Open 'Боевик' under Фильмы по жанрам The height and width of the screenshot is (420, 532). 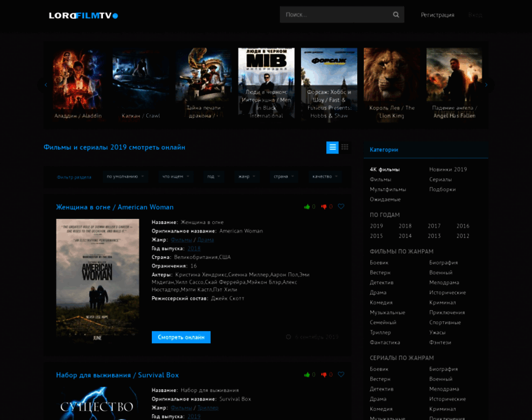(379, 262)
